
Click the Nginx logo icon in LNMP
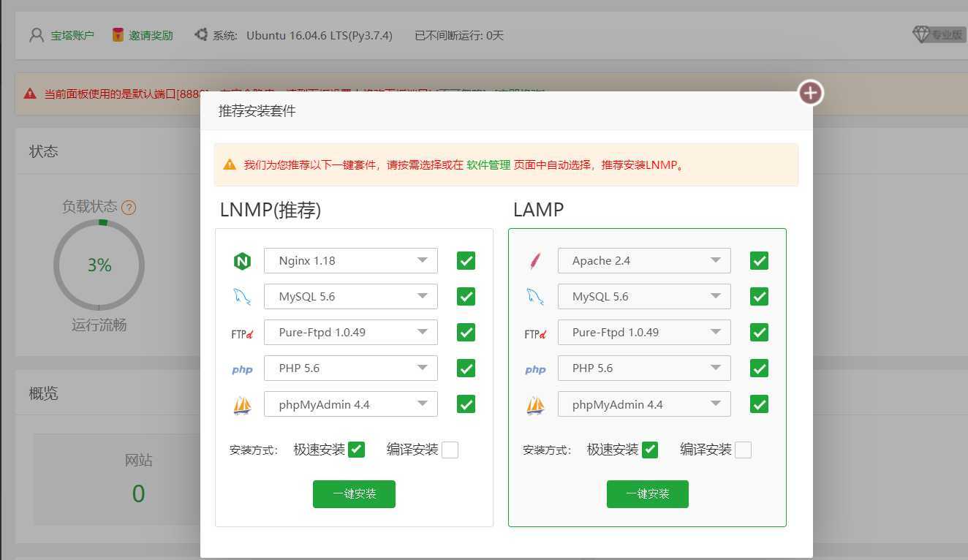pos(242,261)
